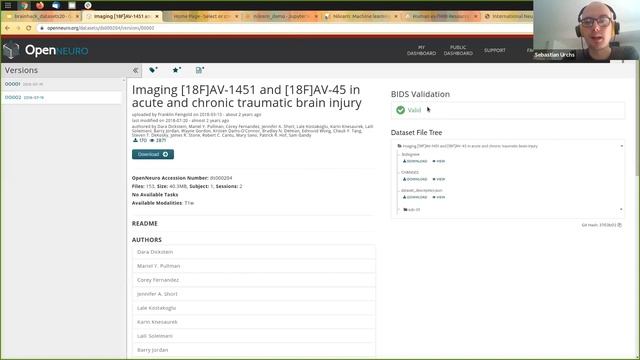This screenshot has width=640, height=360.
Task: Open Public Dashboard in top navigation
Action: pos(458,50)
